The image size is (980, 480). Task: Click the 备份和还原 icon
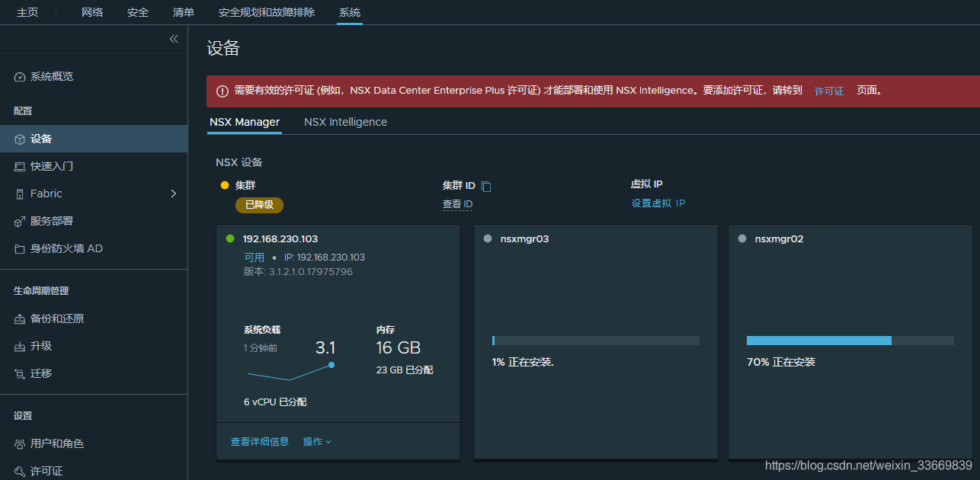[x=20, y=319]
